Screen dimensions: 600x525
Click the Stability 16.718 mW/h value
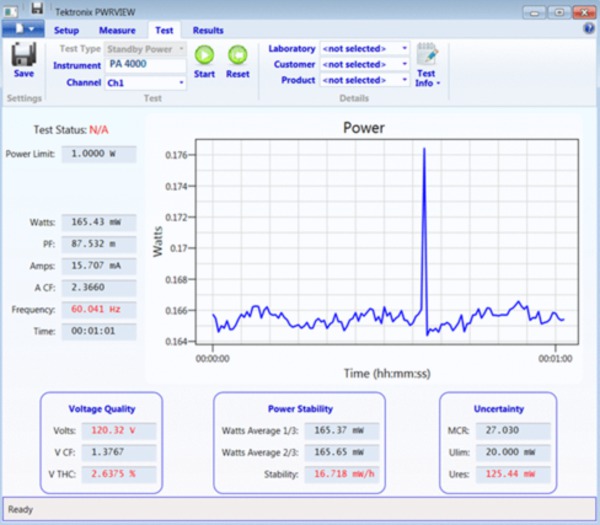[x=342, y=474]
